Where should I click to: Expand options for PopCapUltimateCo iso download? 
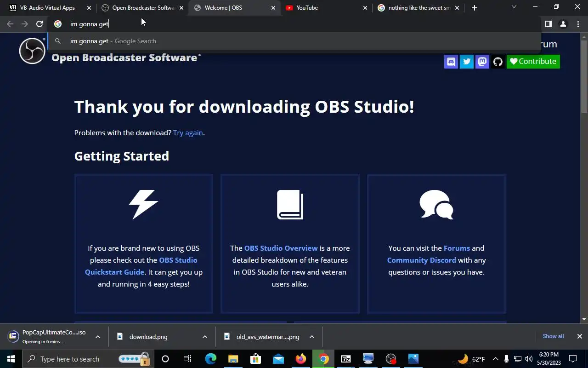(97, 337)
